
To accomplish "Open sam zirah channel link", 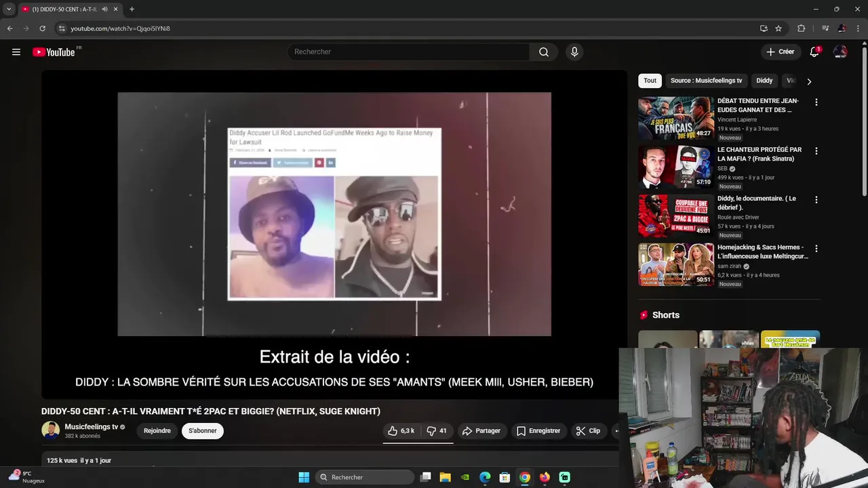I will pos(730,266).
